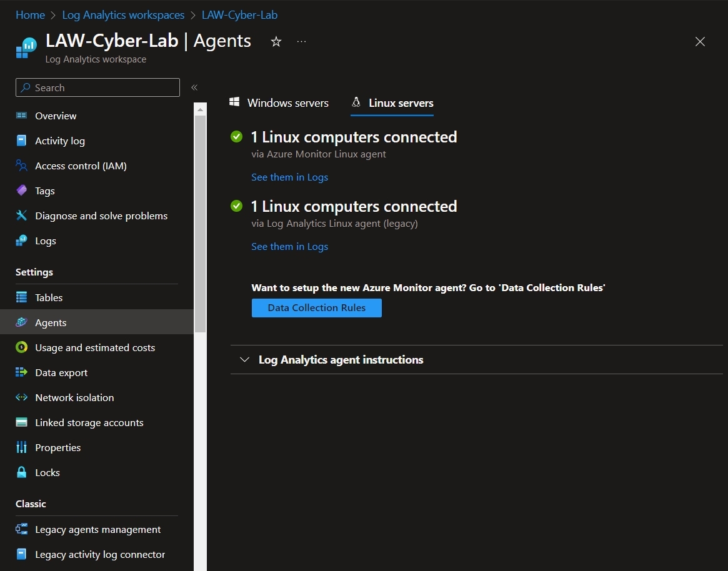The width and height of the screenshot is (728, 571).
Task: Collapse the sidebar menu with double chevron
Action: (194, 87)
